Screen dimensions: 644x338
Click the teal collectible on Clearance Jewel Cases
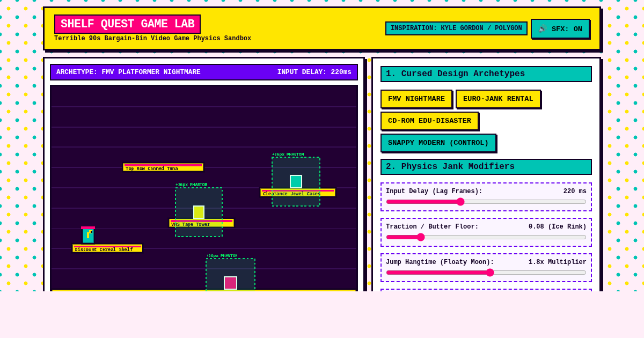pyautogui.click(x=296, y=181)
